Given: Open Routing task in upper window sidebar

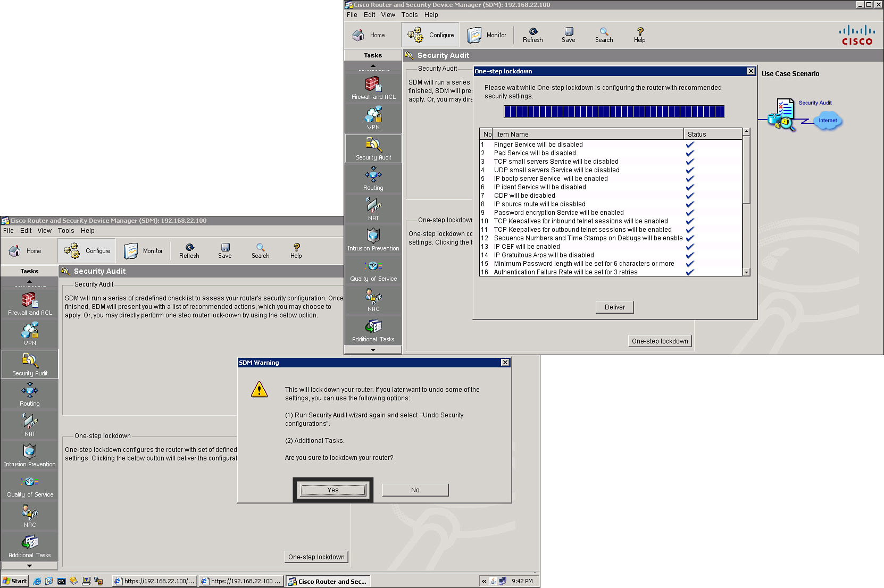Looking at the screenshot, I should (x=373, y=179).
